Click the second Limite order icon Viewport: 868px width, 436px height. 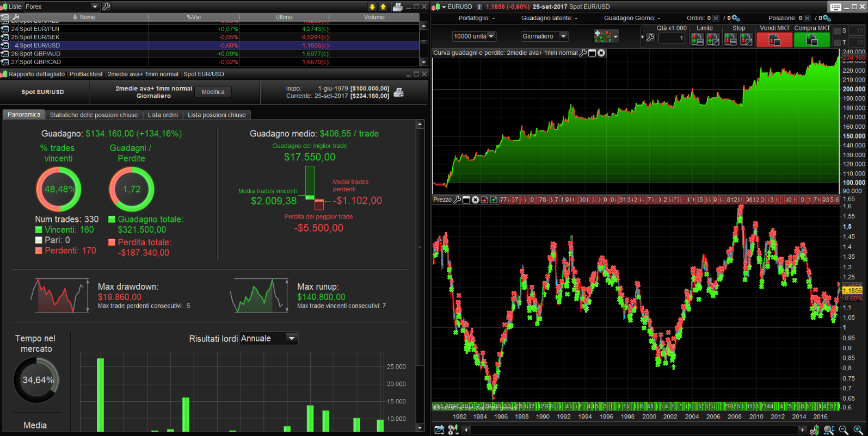pos(713,39)
